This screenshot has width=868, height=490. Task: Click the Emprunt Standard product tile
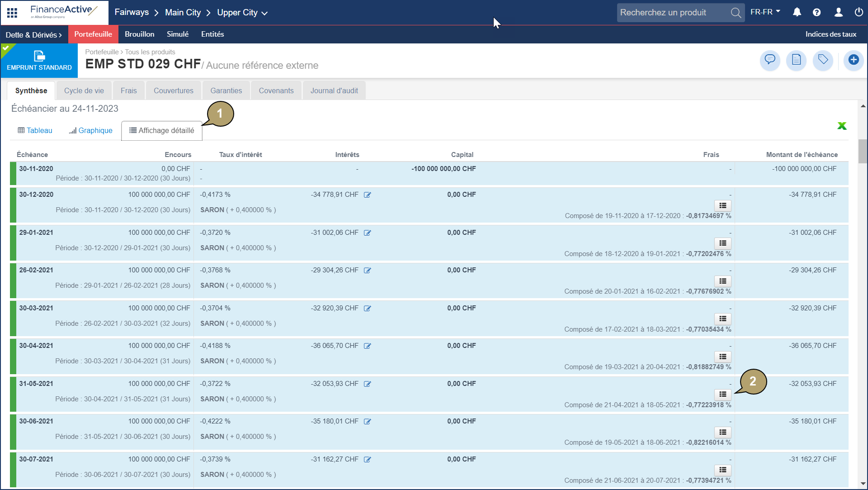(x=39, y=61)
